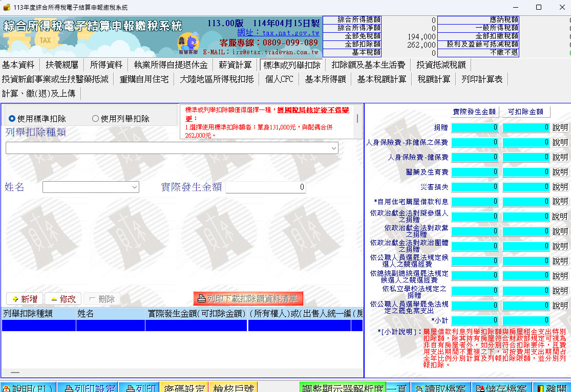
Task: Click 醫藥及生育費 實際發生金額 field
Action: pos(475,172)
